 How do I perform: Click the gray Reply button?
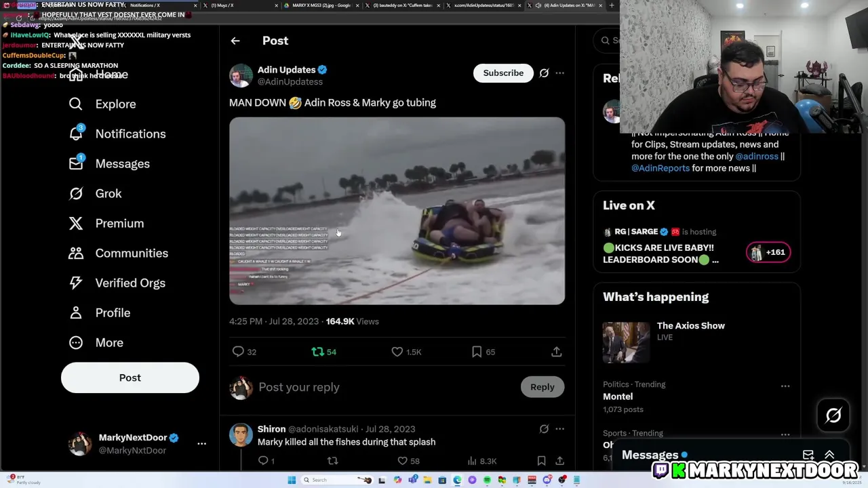pos(542,387)
